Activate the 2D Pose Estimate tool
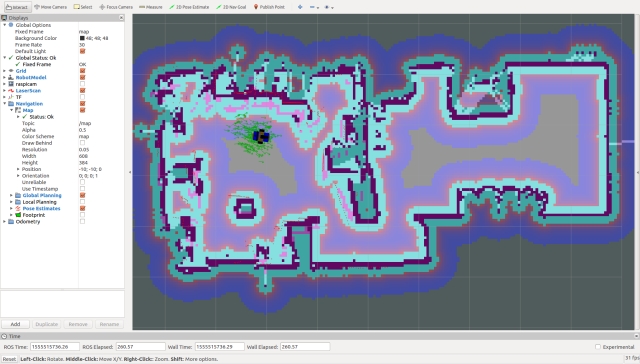Screen dimensions: 640x364 point(189,7)
